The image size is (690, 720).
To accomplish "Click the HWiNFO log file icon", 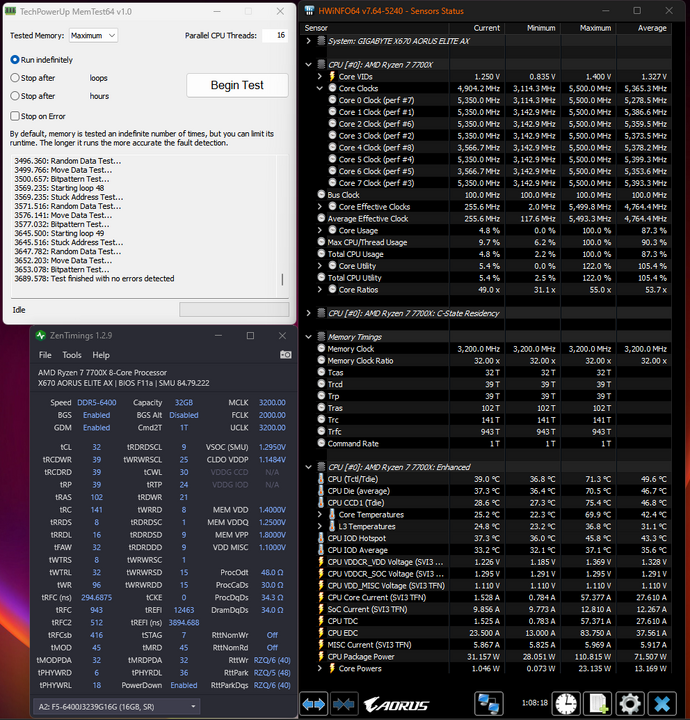I will (598, 704).
